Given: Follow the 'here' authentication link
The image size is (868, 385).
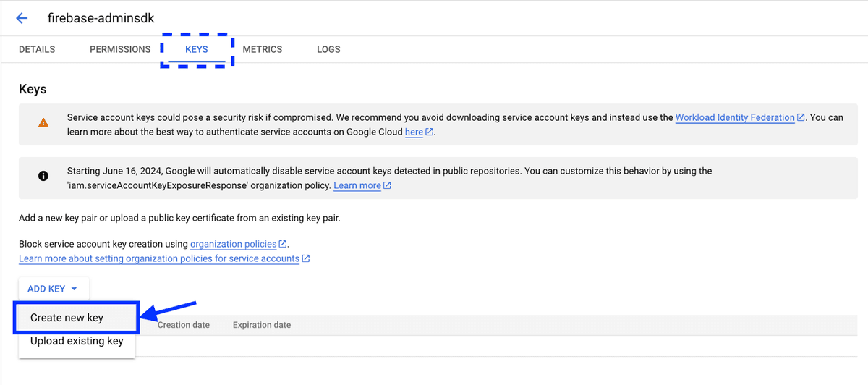Looking at the screenshot, I should point(414,132).
